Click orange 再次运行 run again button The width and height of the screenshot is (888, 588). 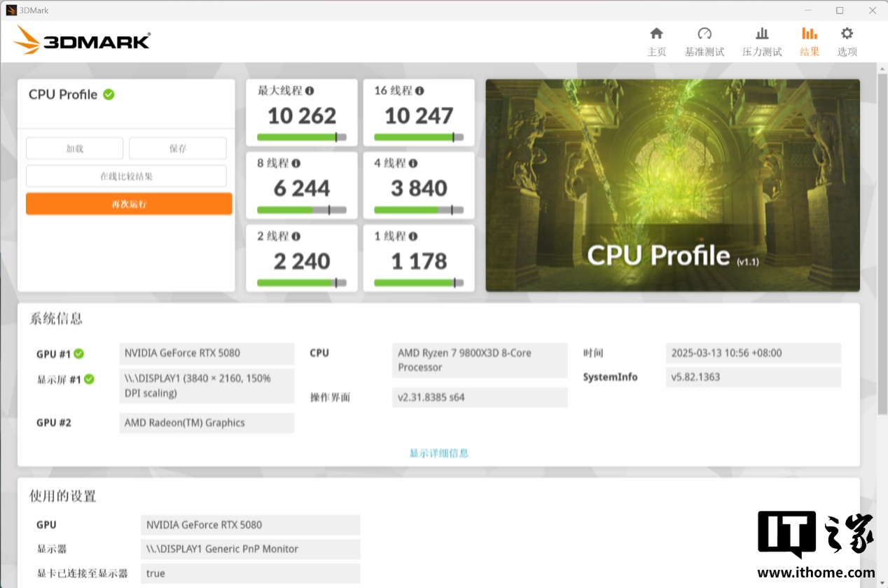(129, 204)
